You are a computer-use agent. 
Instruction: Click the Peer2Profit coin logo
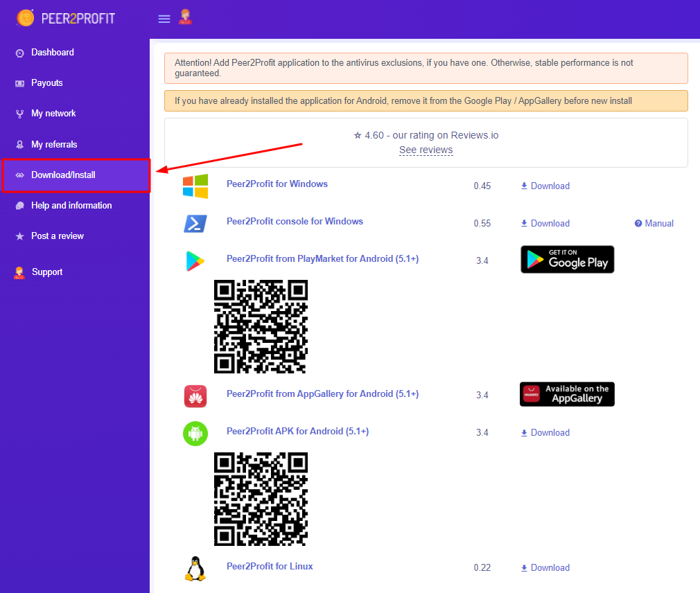(x=26, y=18)
